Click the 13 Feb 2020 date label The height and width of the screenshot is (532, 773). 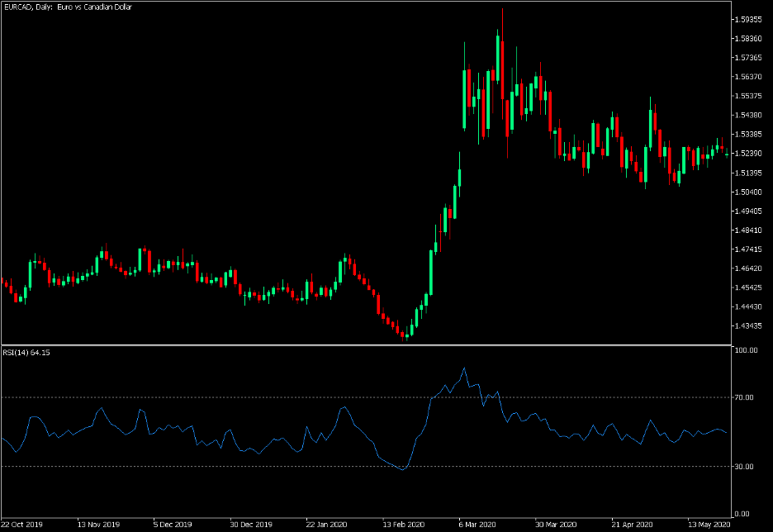coord(405,525)
